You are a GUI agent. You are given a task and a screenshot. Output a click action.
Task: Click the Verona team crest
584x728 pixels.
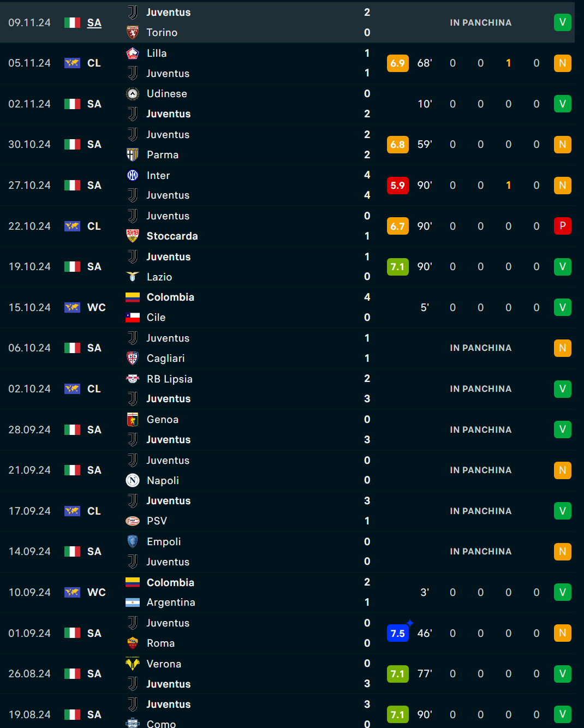[x=133, y=664]
